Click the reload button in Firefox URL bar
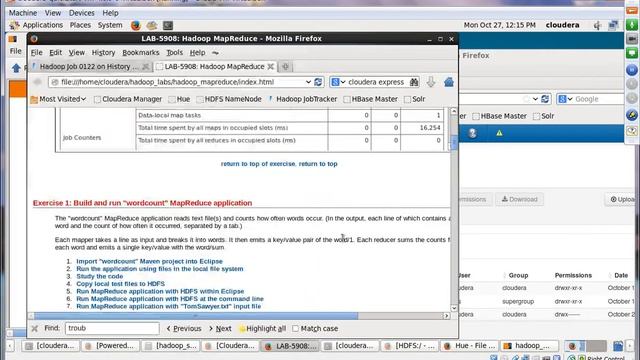This screenshot has width=640, height=360. pos(318,82)
